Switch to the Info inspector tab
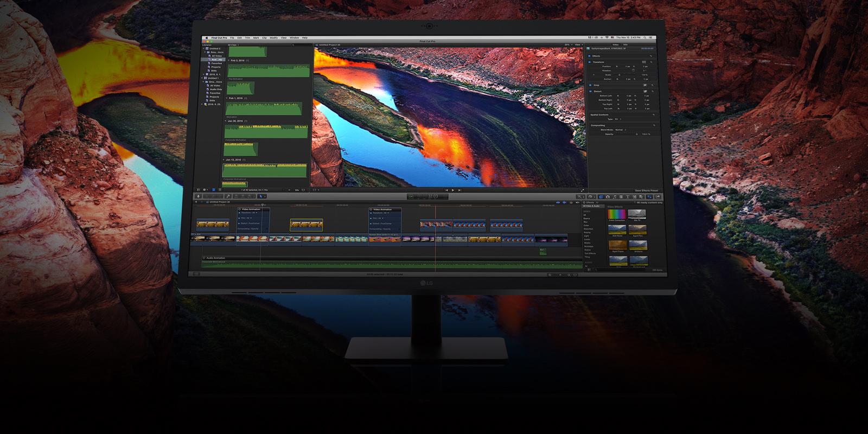Image resolution: width=868 pixels, height=434 pixels. (625, 44)
